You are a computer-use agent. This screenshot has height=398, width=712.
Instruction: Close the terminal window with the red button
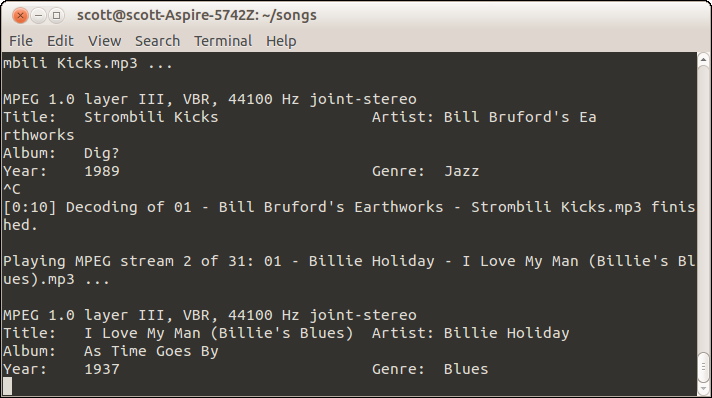[x=20, y=15]
